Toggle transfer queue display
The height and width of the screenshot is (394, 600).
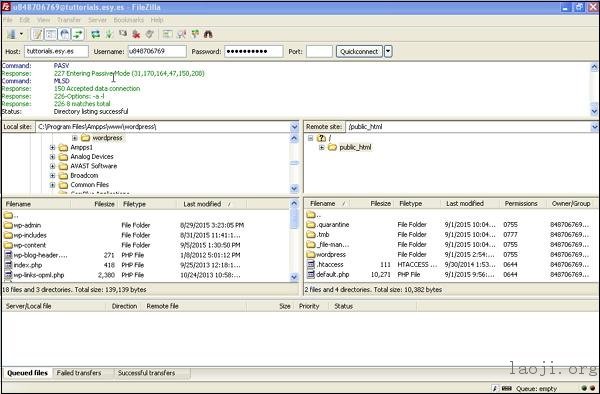tap(78, 34)
